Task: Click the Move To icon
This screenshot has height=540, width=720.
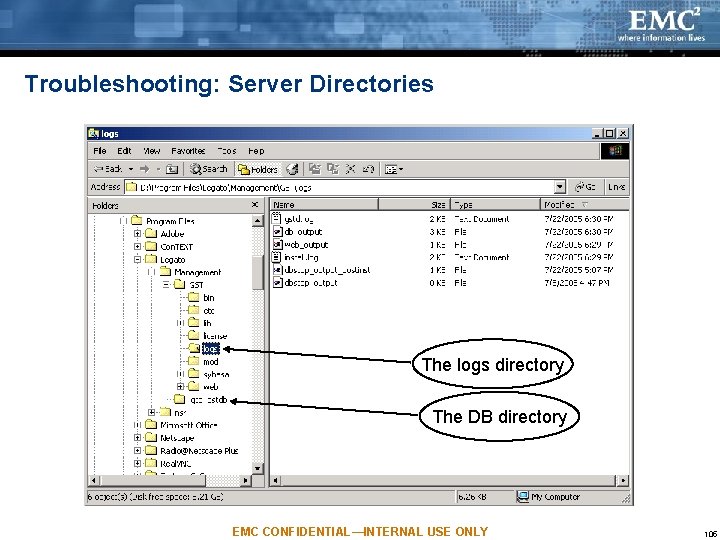Action: pyautogui.click(x=315, y=169)
